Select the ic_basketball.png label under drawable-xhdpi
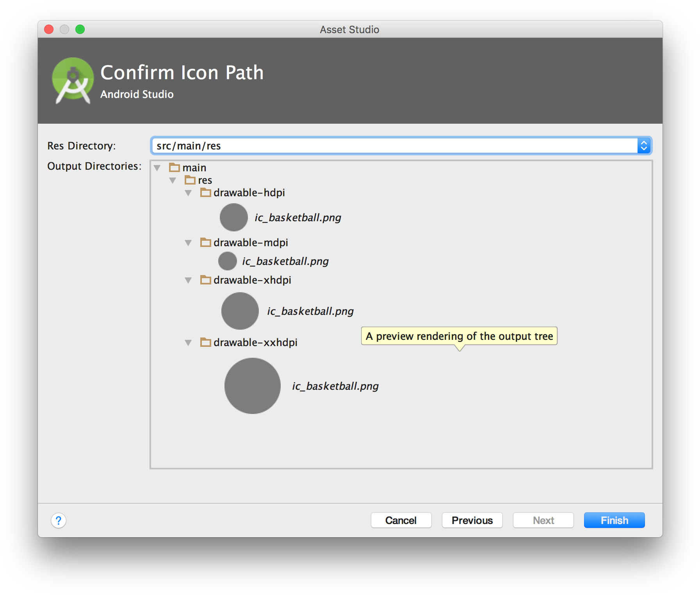 point(310,311)
